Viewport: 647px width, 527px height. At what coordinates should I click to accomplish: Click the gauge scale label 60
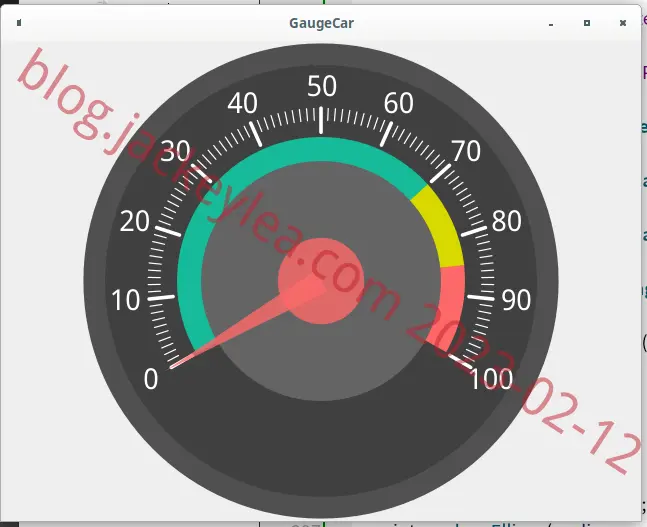tap(399, 103)
